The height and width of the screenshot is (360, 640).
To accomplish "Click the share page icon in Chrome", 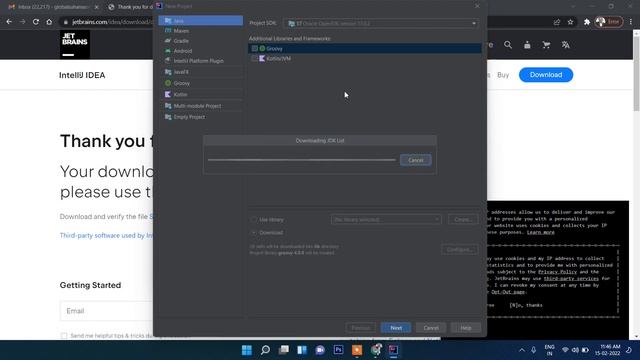I will (x=557, y=22).
